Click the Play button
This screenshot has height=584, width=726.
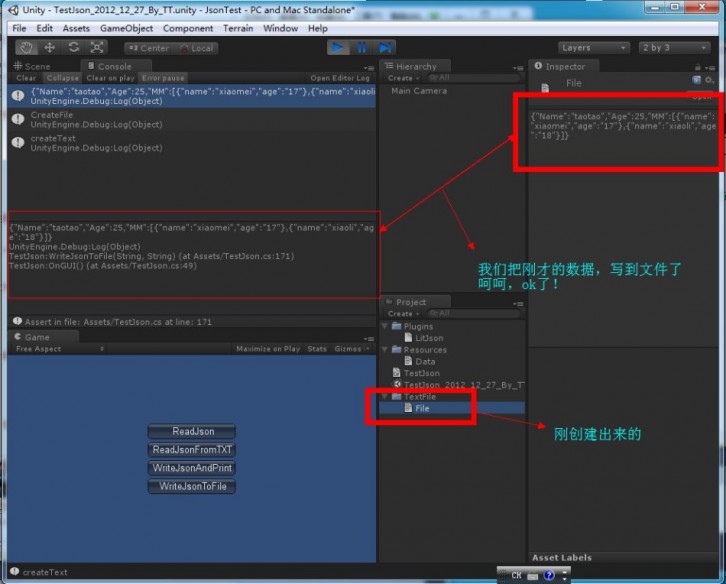[338, 48]
